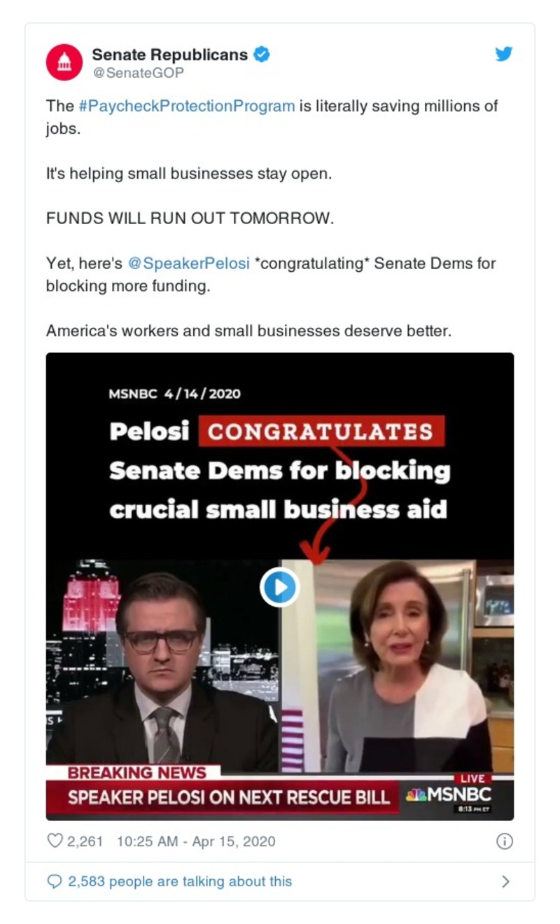Open the Senate Republicans profile name
560x924 pixels.
(x=170, y=54)
